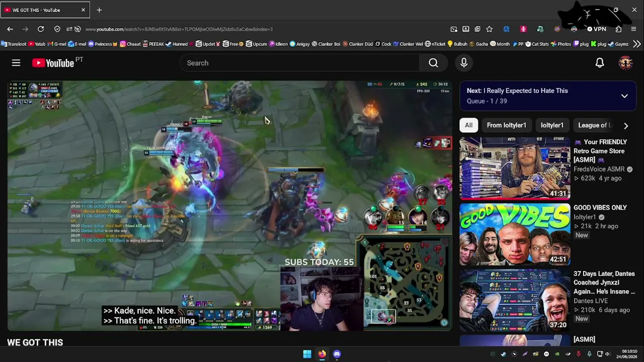
Task: Click the YouTube search magnifier button
Action: [x=433, y=63]
